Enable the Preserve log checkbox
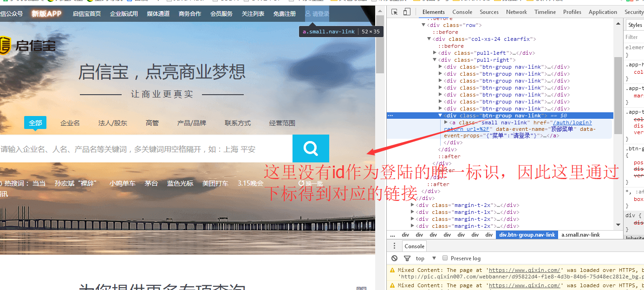This screenshot has width=644, height=290. [445, 258]
